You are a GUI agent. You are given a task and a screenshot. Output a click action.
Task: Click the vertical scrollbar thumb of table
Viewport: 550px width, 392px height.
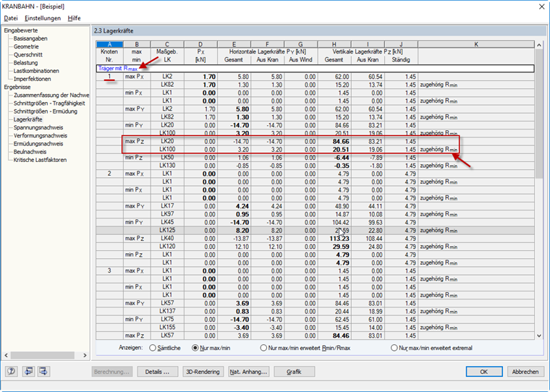click(x=539, y=113)
